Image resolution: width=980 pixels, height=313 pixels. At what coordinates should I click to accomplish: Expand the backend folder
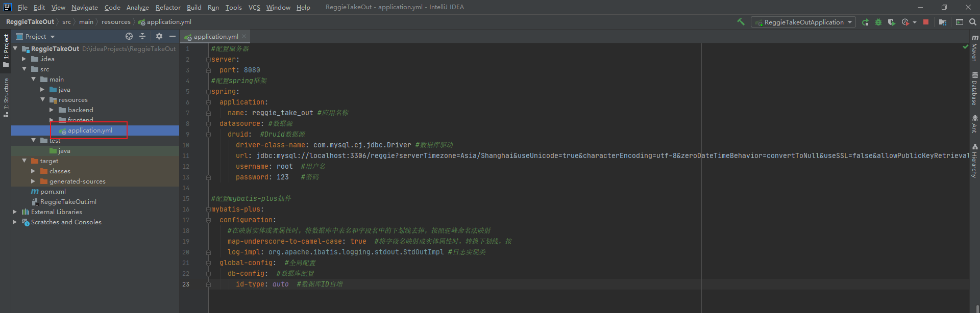(52, 110)
